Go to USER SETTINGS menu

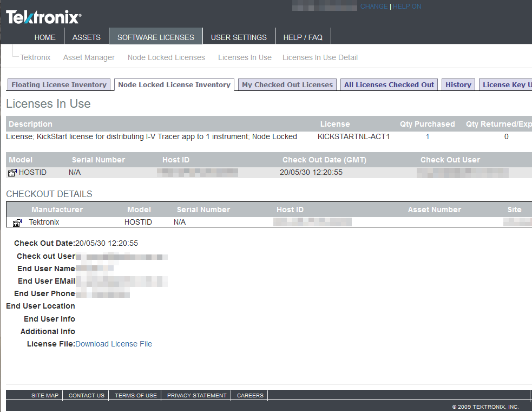[239, 37]
